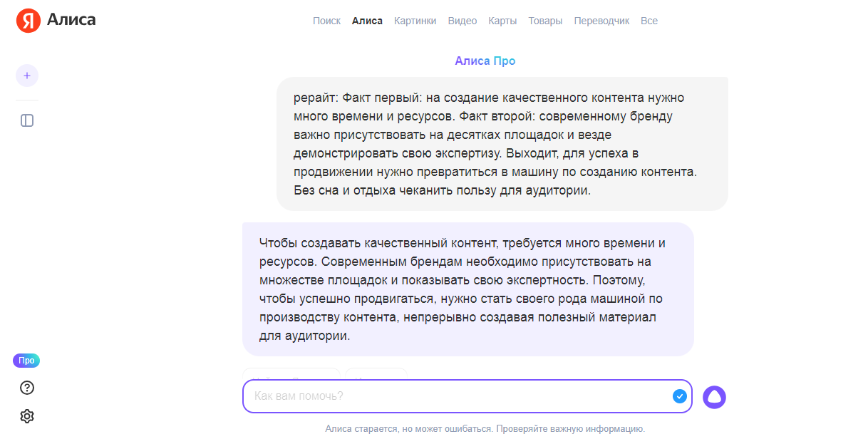Submit the query via the blue checkmark icon

tap(678, 396)
